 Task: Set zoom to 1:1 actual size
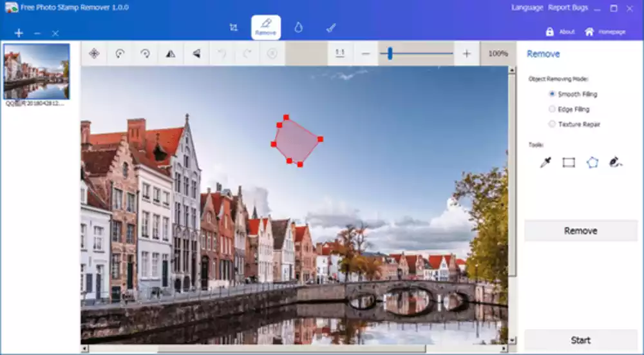pos(339,53)
